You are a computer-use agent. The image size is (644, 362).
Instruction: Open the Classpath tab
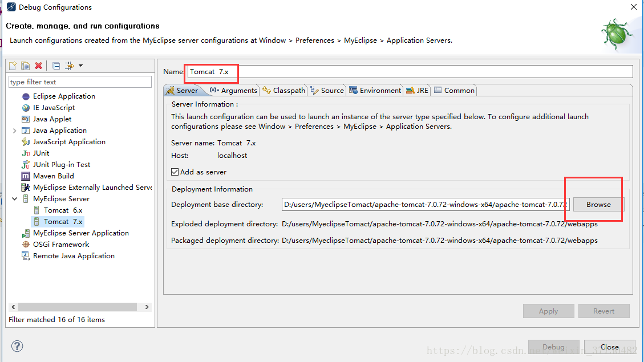(x=284, y=90)
